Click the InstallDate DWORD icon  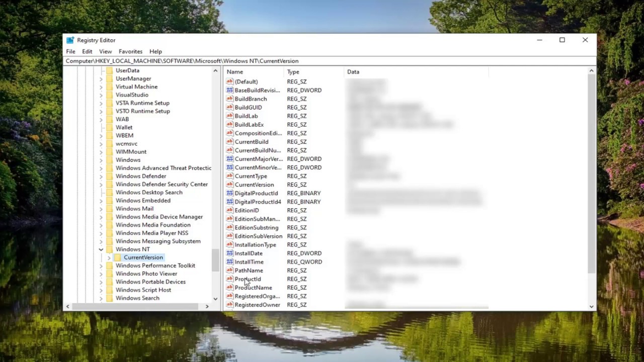click(230, 253)
